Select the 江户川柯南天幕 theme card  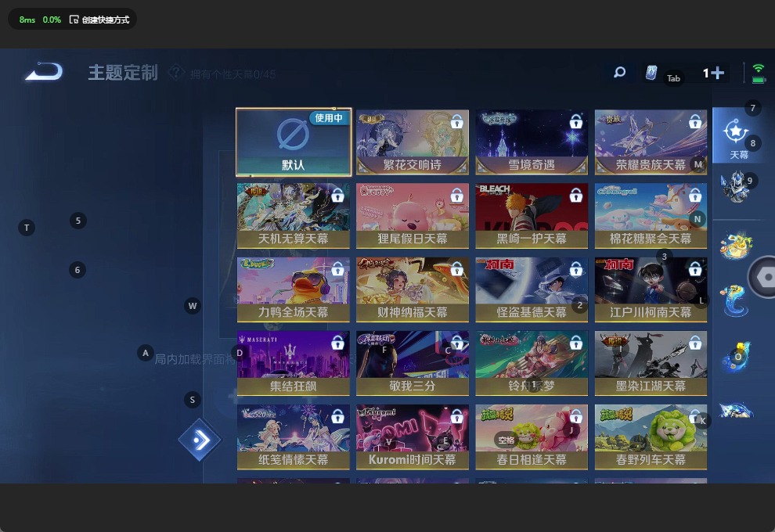click(651, 289)
